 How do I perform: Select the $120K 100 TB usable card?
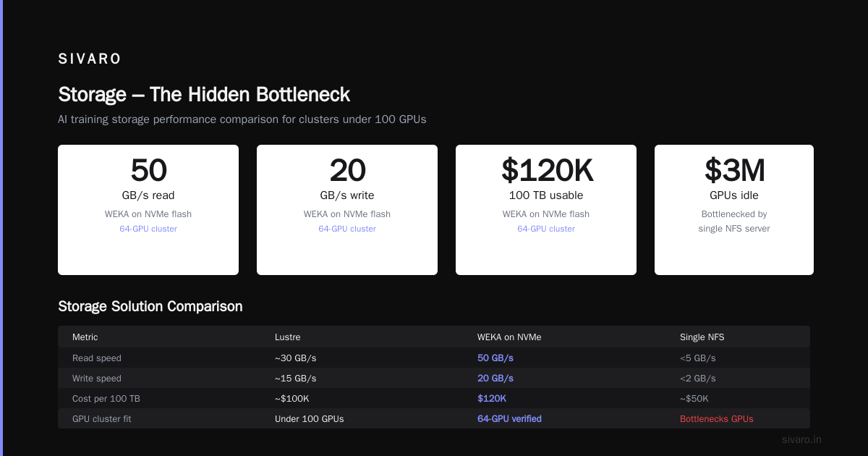pos(546,210)
